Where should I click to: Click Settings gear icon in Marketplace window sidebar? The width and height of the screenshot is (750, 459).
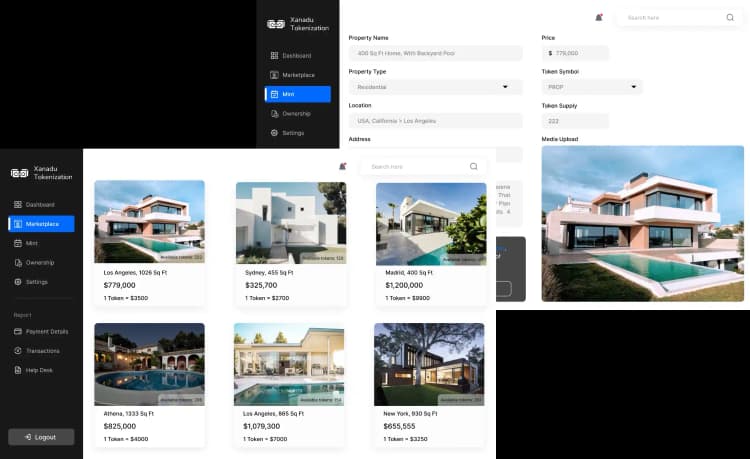pos(18,282)
